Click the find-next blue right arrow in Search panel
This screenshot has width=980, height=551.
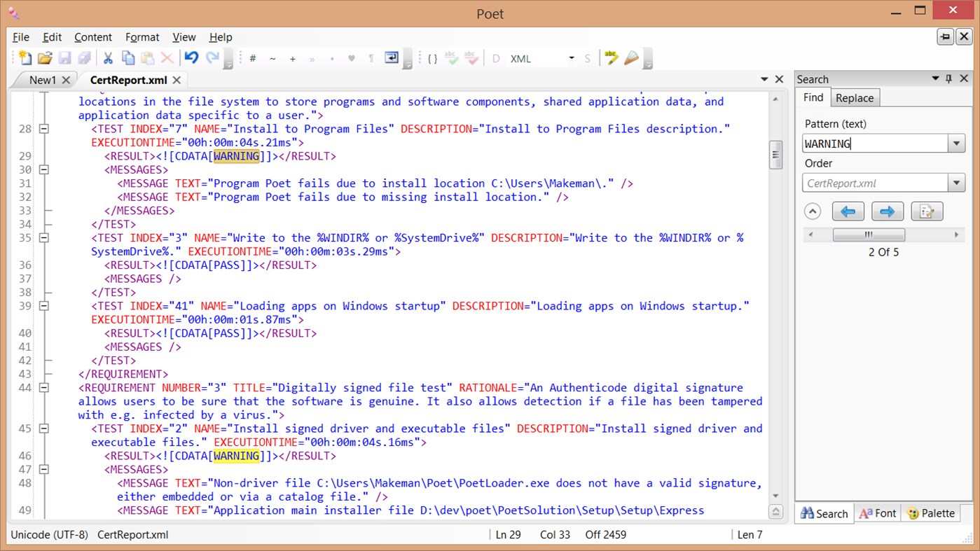[x=887, y=211]
